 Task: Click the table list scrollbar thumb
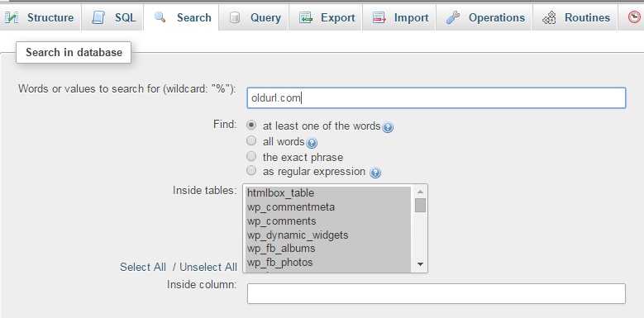point(420,205)
